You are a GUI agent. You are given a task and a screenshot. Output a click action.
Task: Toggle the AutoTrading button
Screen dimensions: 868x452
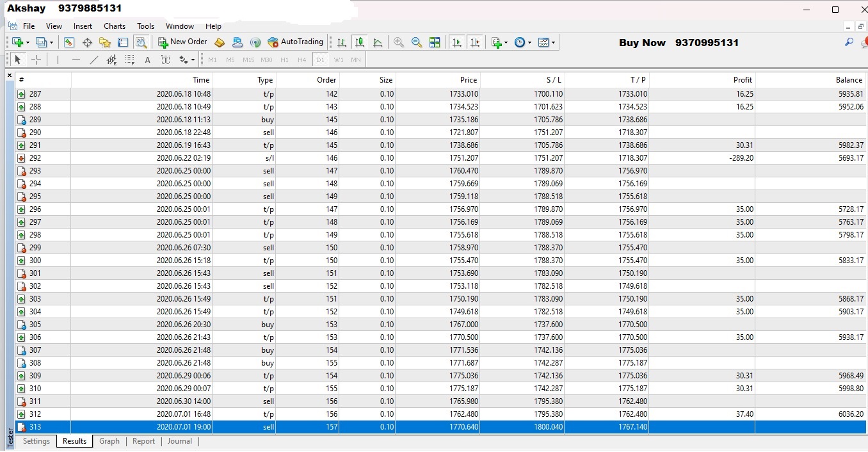coord(296,42)
